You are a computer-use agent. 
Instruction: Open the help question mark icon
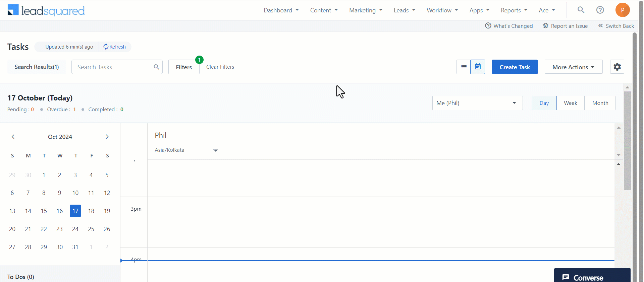point(600,10)
